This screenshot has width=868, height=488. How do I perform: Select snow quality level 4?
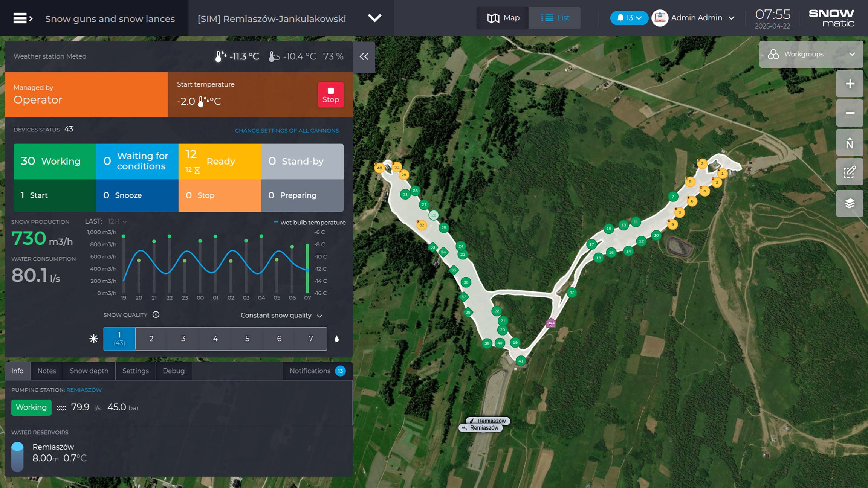coord(215,339)
